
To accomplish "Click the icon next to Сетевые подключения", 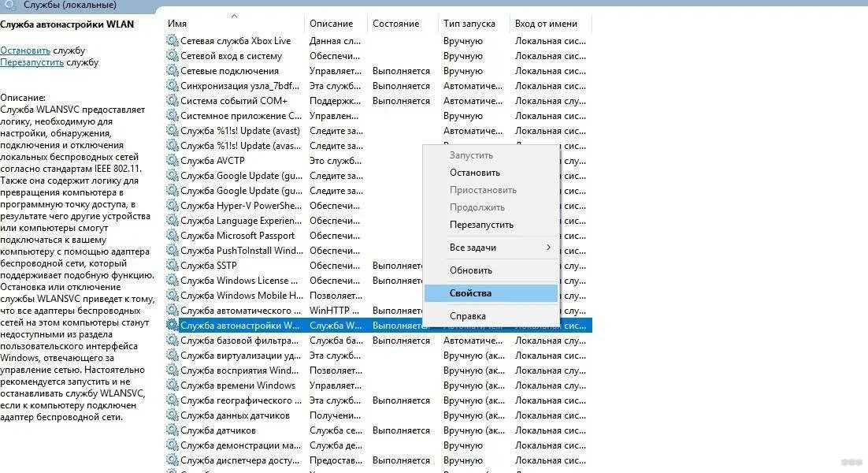I will point(171,71).
